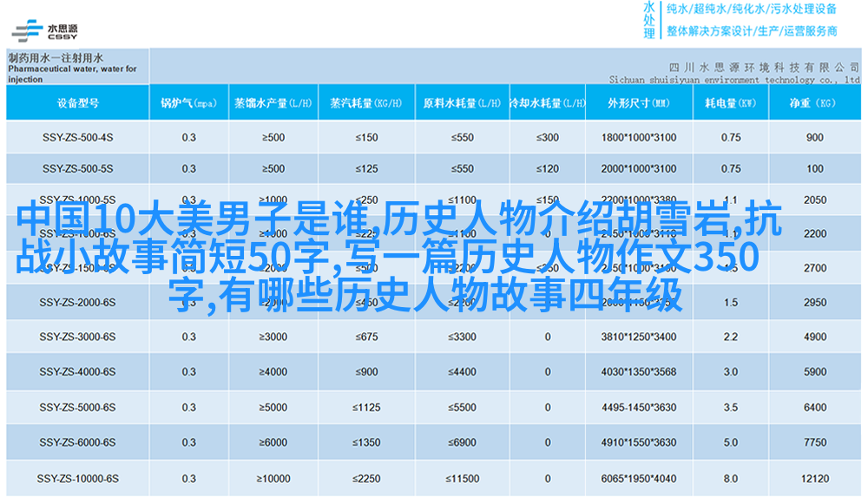868x504 pixels.
Task: Click the 2950 net weight cell
Action: 815,303
